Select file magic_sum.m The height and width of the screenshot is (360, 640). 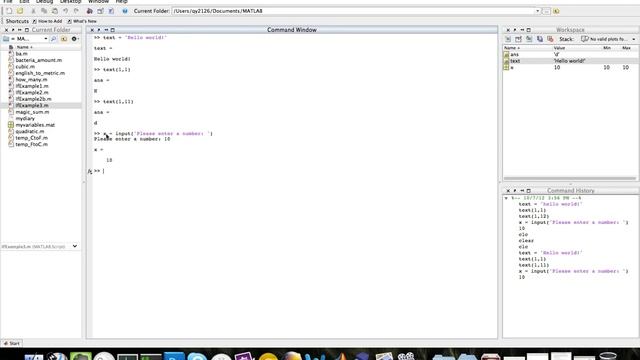32,112
